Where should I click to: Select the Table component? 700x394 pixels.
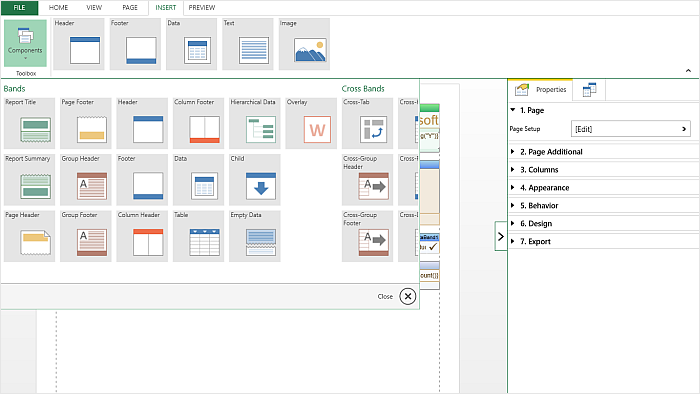pos(198,236)
